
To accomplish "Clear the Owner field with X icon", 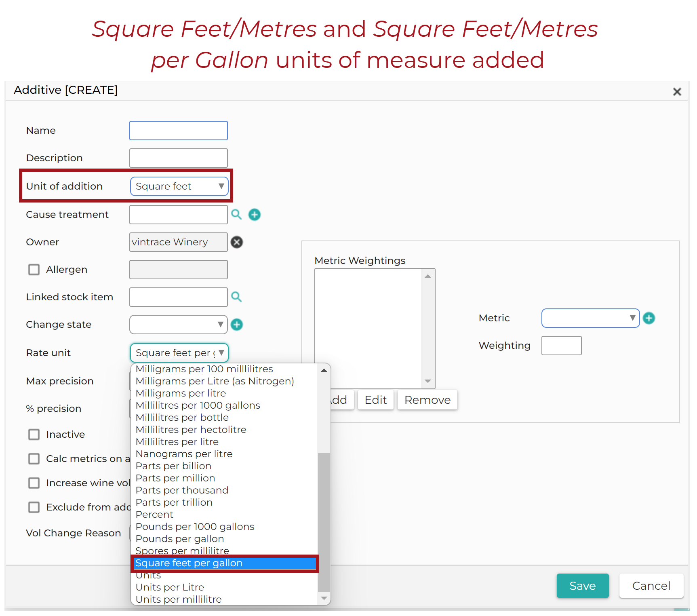I will click(x=237, y=242).
